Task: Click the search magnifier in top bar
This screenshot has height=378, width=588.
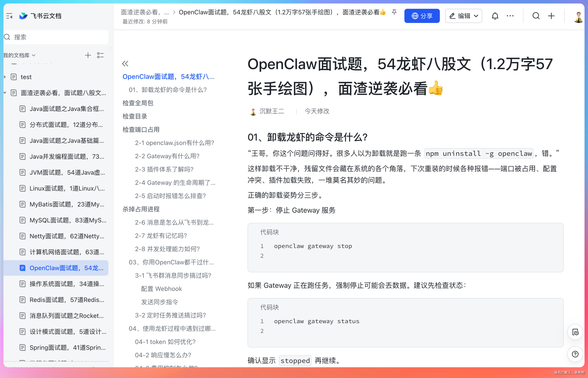Action: [x=536, y=16]
